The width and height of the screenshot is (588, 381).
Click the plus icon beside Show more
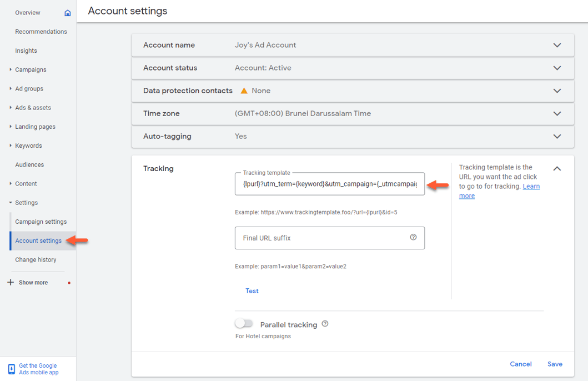click(x=9, y=282)
